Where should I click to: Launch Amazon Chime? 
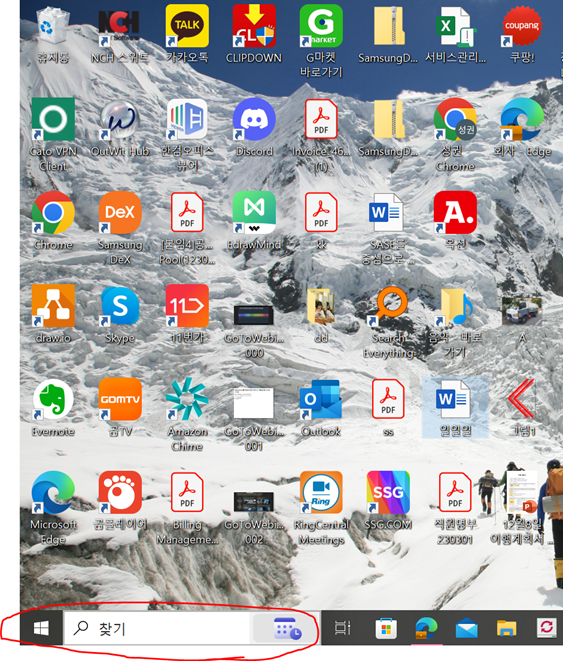(187, 399)
